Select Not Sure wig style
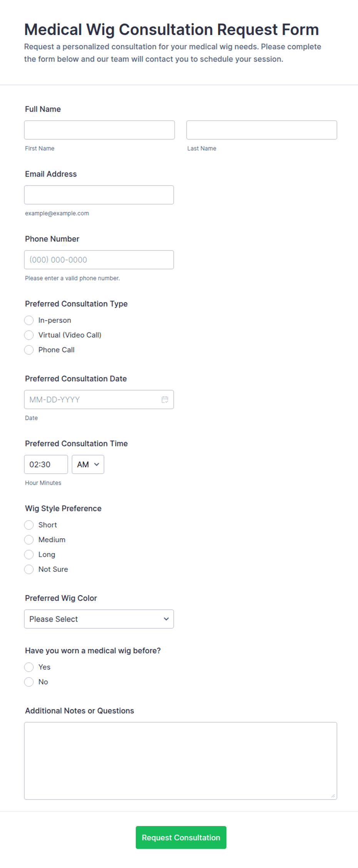This screenshot has height=868, width=358. (x=29, y=569)
